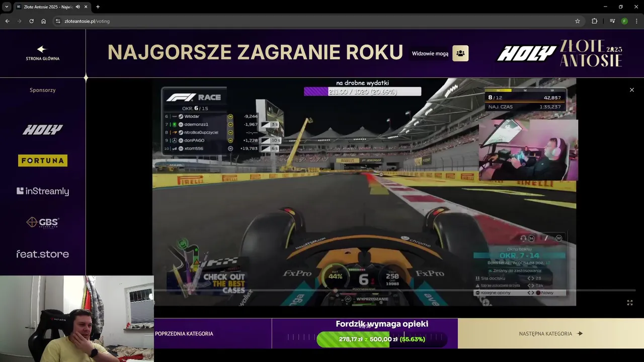Open the Extensions puzzle icon
Screen dimensions: 644x362
coord(595,21)
